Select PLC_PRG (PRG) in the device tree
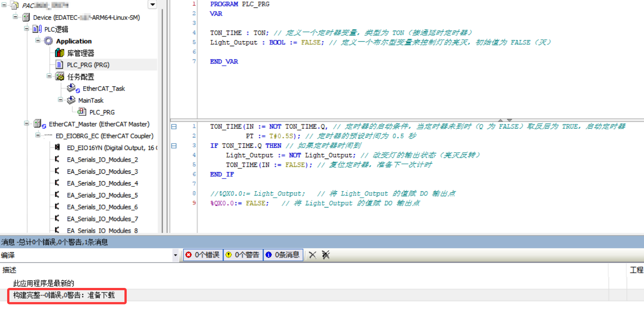The width and height of the screenshot is (644, 318). point(88,65)
